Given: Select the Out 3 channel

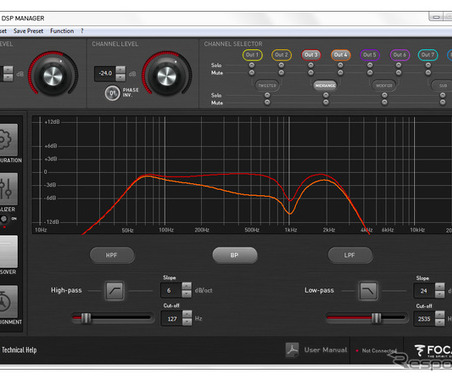Looking at the screenshot, I should coord(311,55).
